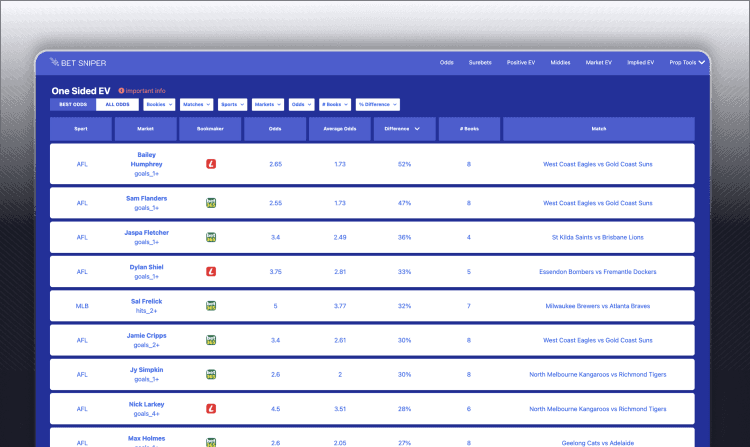Sort by the Bookmaker column header

(x=210, y=129)
